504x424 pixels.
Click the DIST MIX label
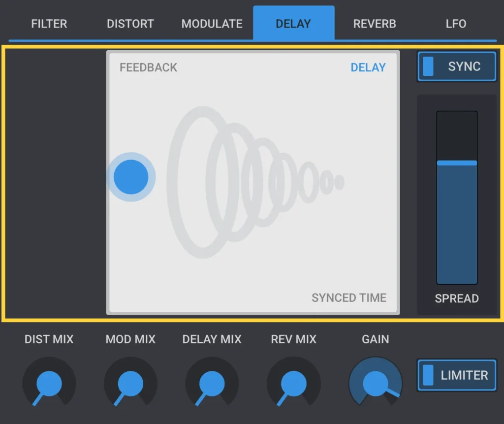[49, 339]
